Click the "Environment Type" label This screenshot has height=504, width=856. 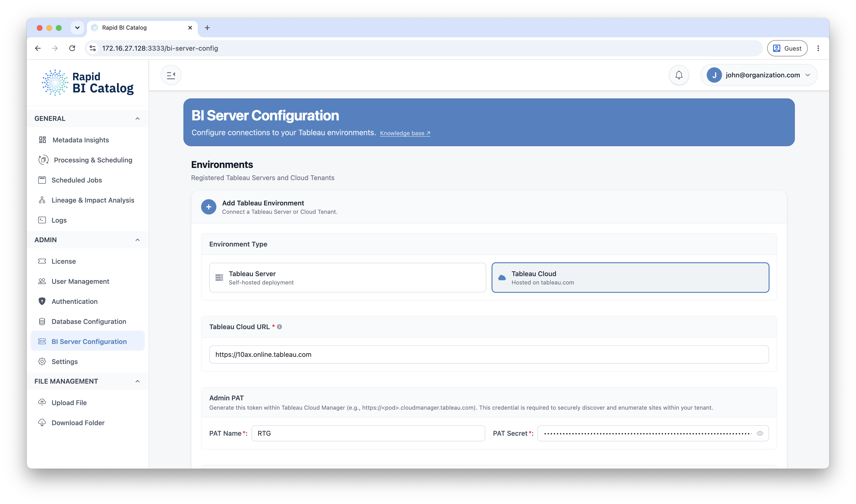pyautogui.click(x=238, y=244)
